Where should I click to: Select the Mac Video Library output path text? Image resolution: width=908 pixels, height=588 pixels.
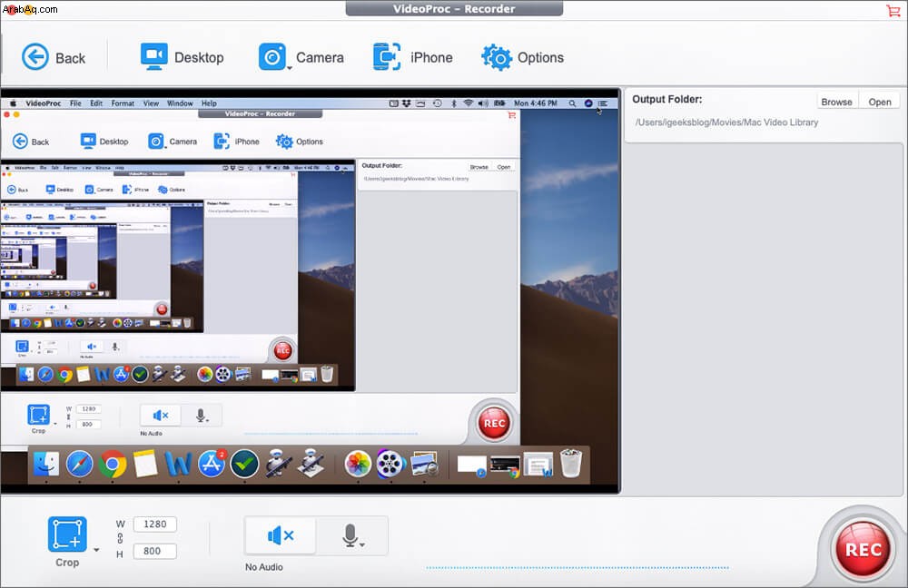pyautogui.click(x=726, y=122)
